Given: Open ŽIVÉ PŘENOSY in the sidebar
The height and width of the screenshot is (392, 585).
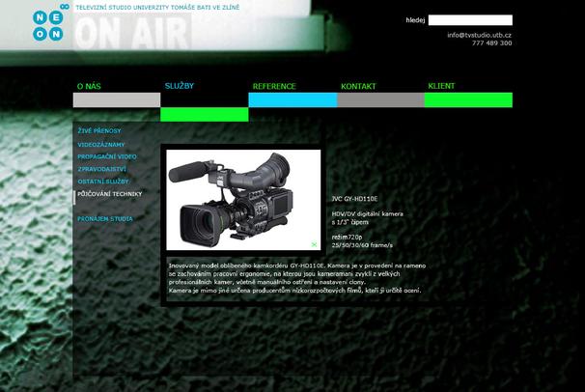Looking at the screenshot, I should (99, 130).
